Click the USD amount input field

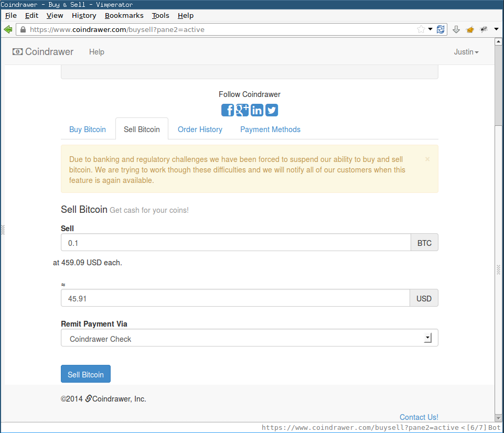click(x=235, y=298)
